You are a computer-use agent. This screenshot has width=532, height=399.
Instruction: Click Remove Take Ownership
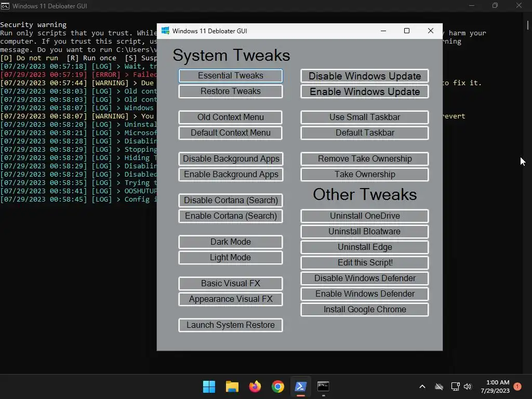(x=365, y=159)
